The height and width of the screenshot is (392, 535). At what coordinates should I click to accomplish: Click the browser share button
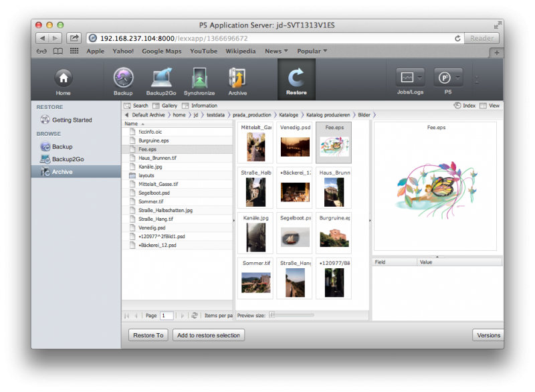point(74,38)
